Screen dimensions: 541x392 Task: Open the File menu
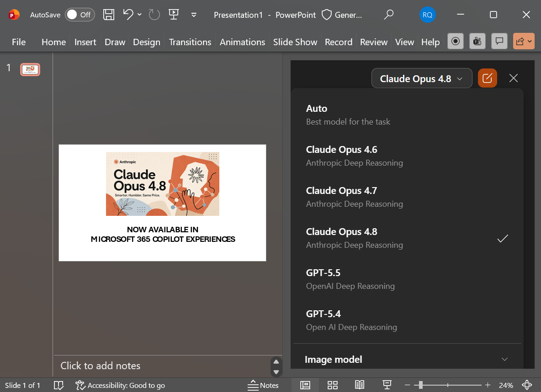click(x=19, y=42)
